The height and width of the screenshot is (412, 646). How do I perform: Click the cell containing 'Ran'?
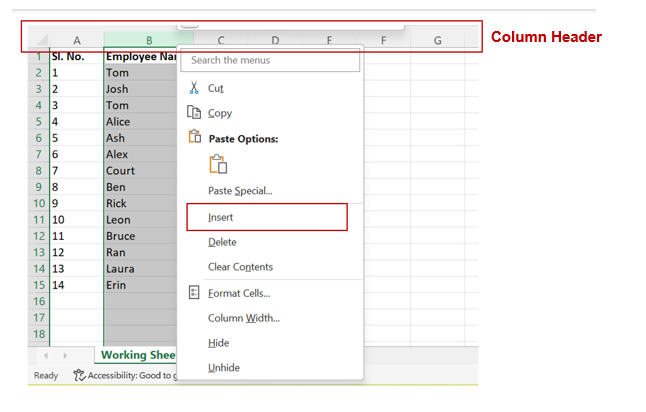point(141,253)
